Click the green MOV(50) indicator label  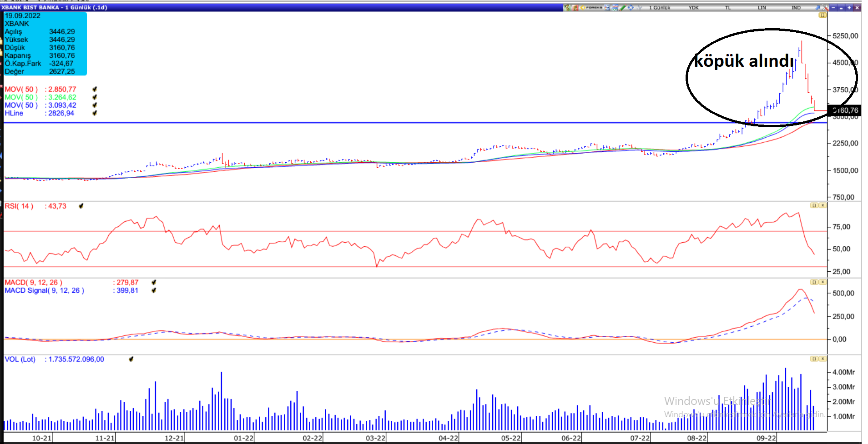(x=21, y=97)
